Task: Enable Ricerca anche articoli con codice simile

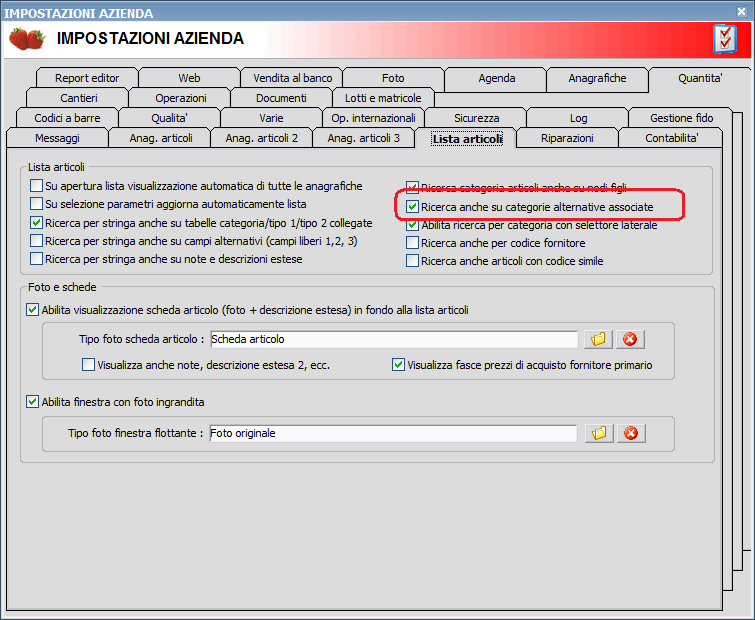Action: click(x=412, y=261)
